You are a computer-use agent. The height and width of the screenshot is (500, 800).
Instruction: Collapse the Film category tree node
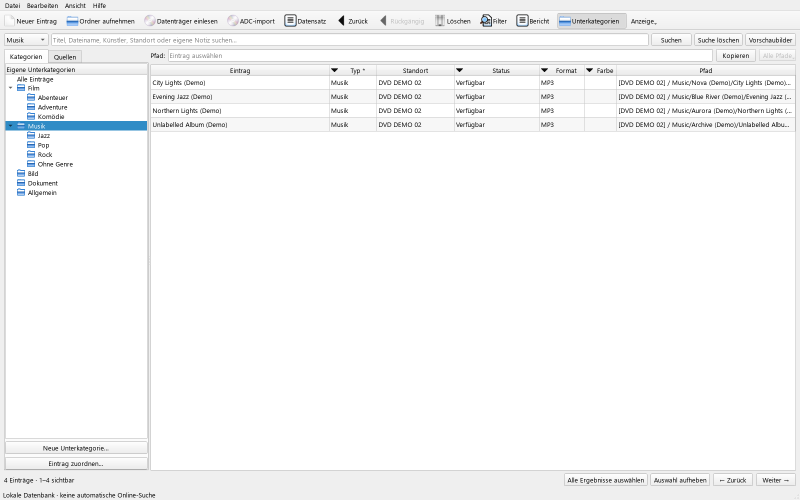(x=11, y=88)
